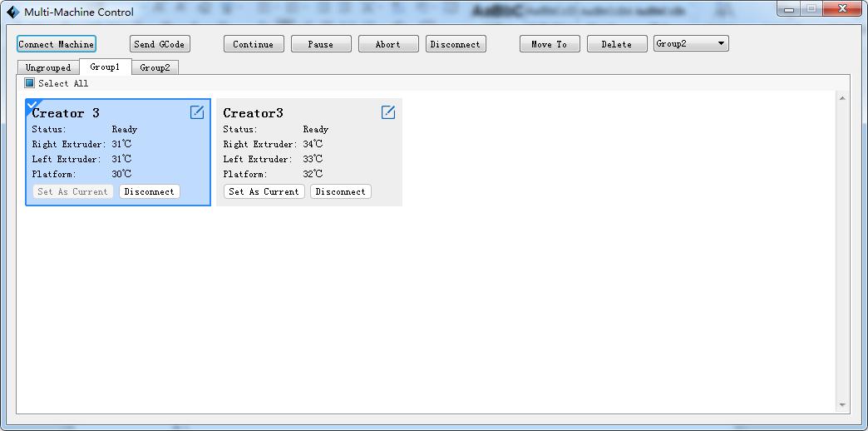Click the top toolbar Disconnect button
Viewport: 868px width, 431px height.
(x=456, y=44)
